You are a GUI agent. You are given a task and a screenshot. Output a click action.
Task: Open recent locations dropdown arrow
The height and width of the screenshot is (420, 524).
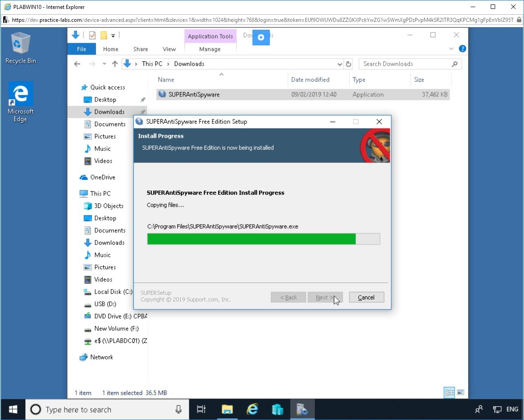104,64
